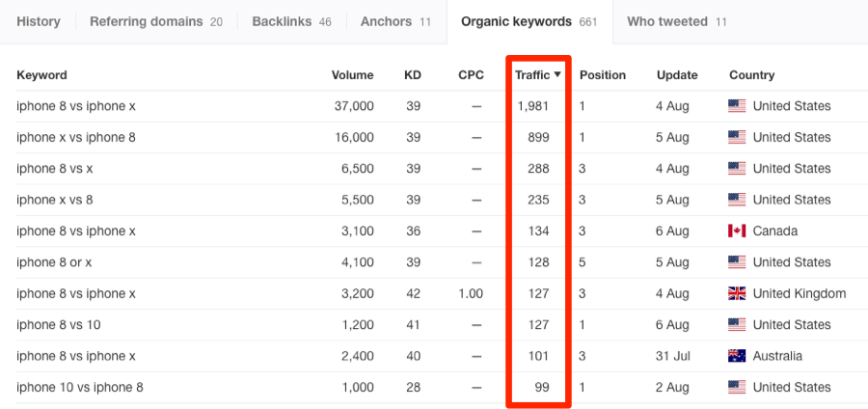Image resolution: width=868 pixels, height=409 pixels.
Task: Open the Who tweeted tab
Action: click(x=676, y=21)
